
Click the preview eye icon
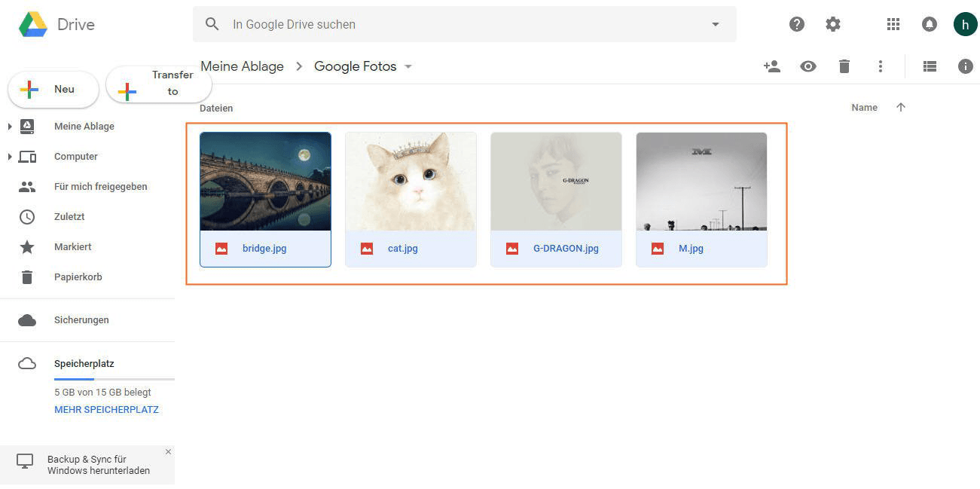[808, 66]
